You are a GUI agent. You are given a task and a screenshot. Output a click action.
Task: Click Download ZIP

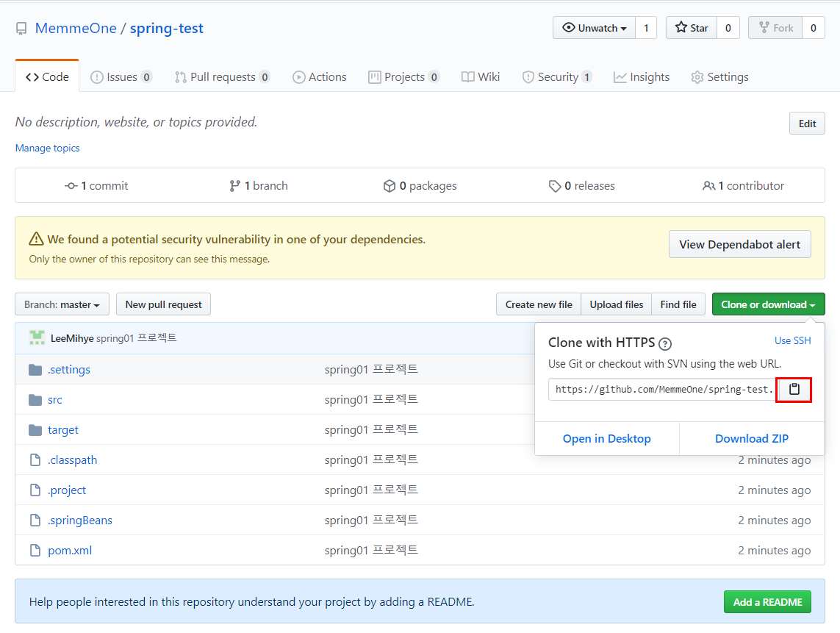(x=752, y=438)
